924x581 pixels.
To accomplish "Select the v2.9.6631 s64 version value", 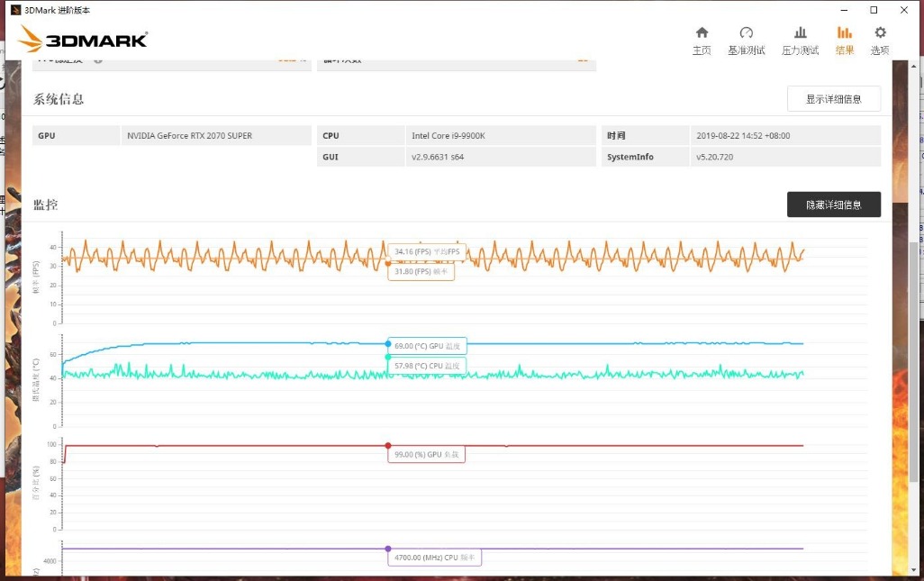I will [x=438, y=157].
